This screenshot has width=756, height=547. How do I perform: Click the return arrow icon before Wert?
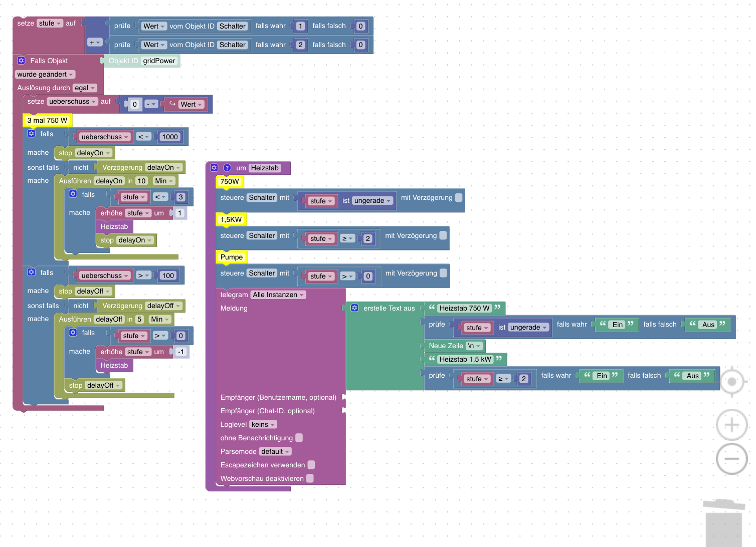tap(172, 104)
